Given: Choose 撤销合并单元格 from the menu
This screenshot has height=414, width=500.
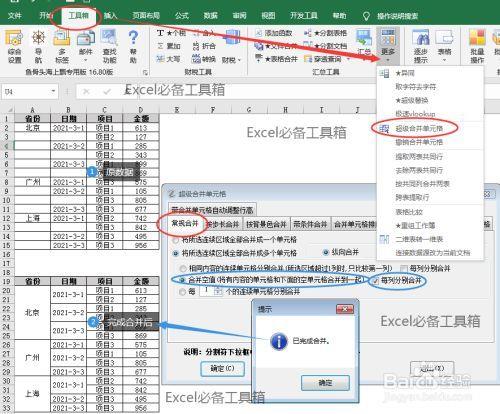Looking at the screenshot, I should pyautogui.click(x=419, y=142).
